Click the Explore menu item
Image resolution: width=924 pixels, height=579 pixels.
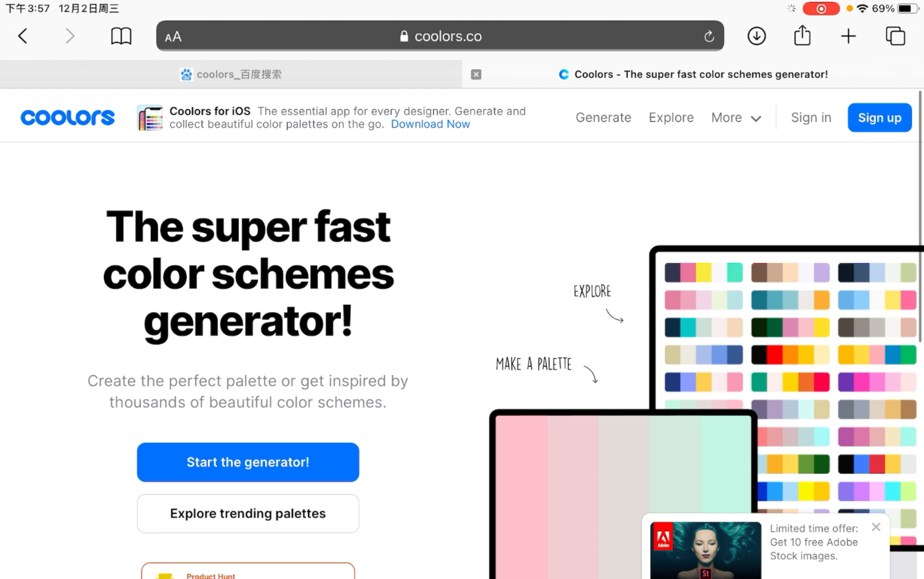(x=671, y=117)
